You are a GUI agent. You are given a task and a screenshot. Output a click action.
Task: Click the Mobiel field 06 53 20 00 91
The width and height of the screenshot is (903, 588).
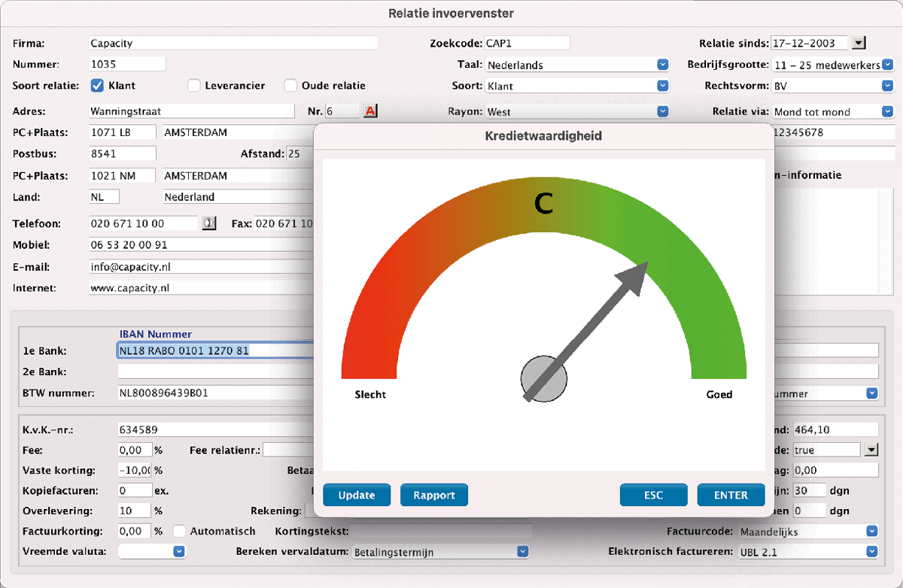pos(201,245)
